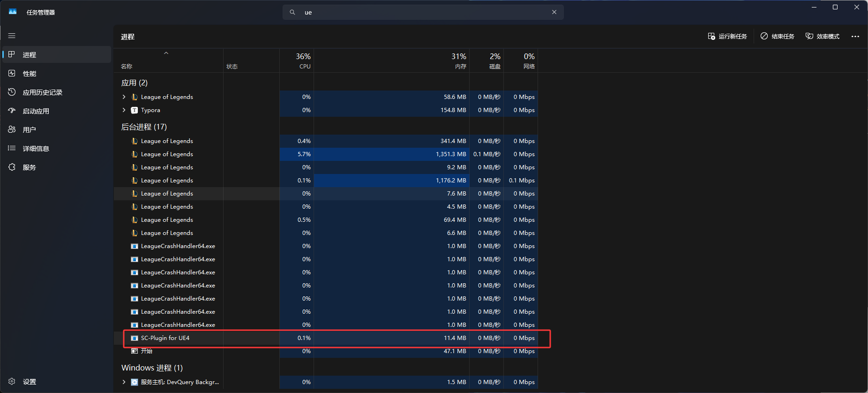Sort by CPU column header

pos(297,60)
